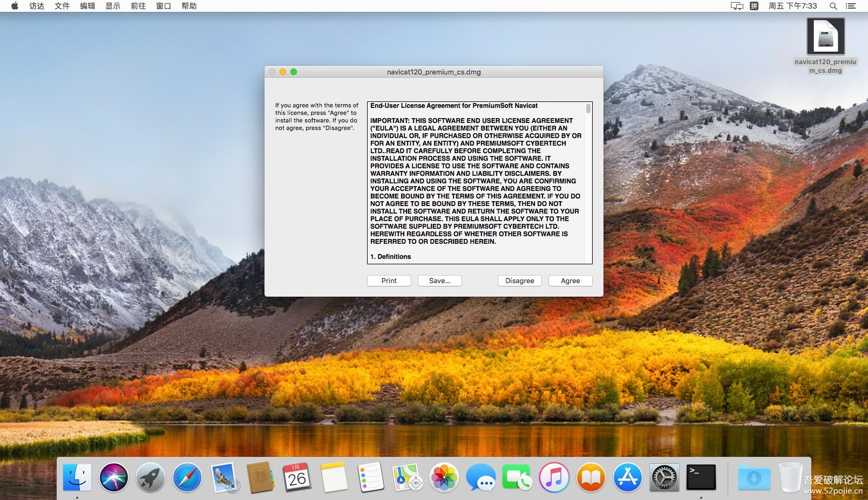The height and width of the screenshot is (500, 868).
Task: Open the App Store icon
Action: (x=627, y=477)
